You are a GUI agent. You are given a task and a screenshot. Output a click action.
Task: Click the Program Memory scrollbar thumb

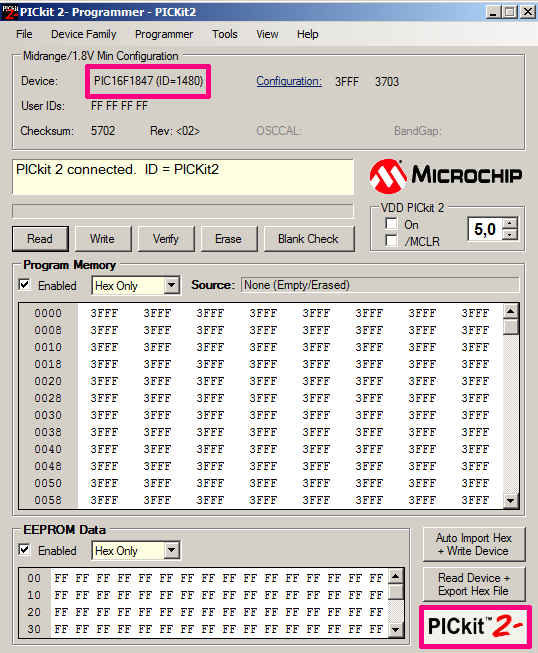(511, 326)
